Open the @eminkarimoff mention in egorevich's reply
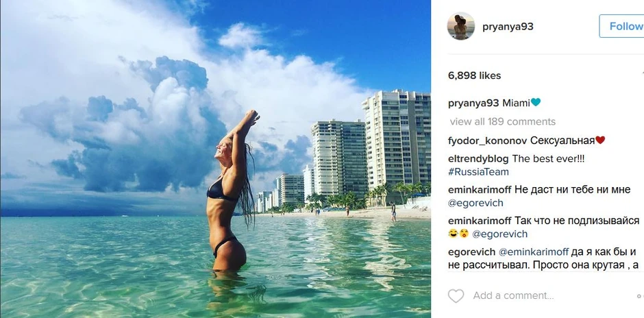The image size is (644, 318). point(534,252)
